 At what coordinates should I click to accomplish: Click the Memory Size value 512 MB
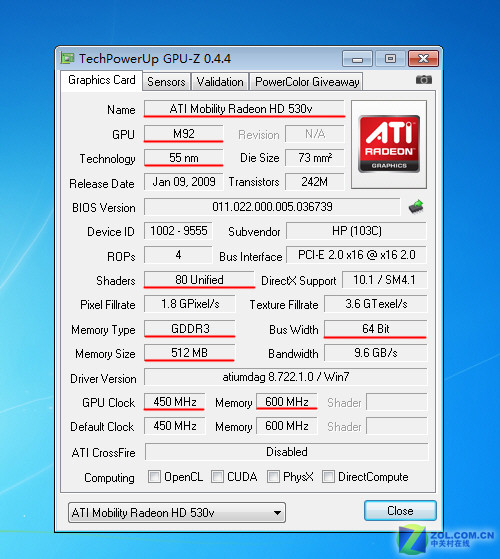click(x=190, y=353)
